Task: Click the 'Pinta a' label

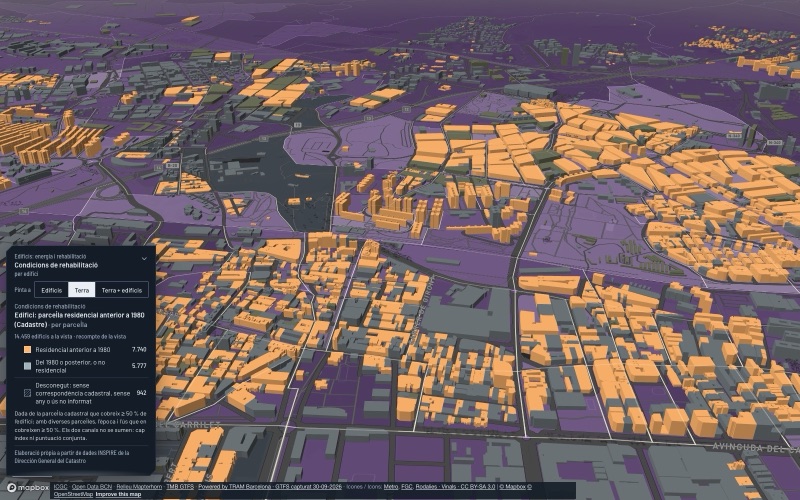Action: click(22, 290)
